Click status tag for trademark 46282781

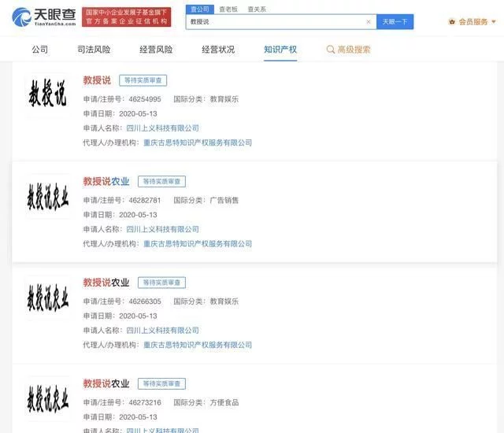coord(161,182)
